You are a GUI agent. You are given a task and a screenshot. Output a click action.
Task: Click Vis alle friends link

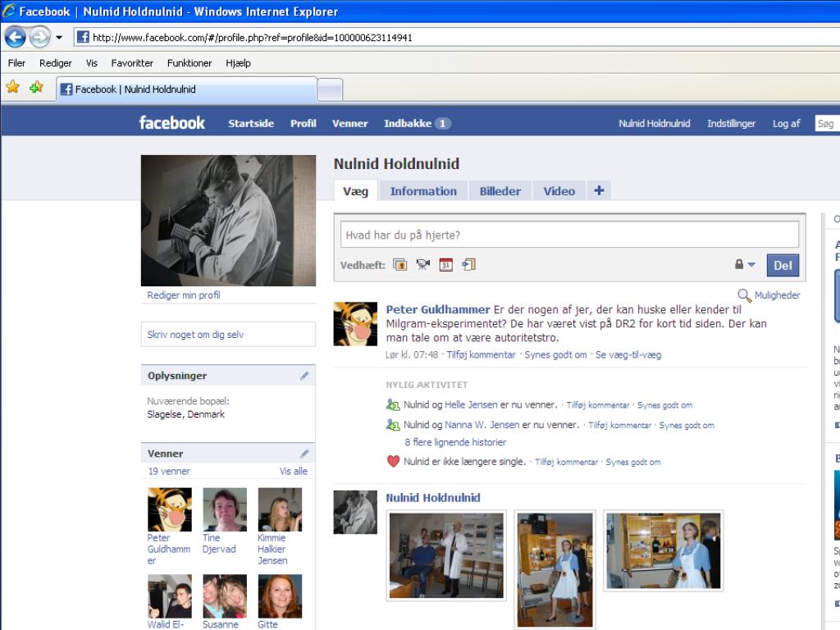pos(294,472)
